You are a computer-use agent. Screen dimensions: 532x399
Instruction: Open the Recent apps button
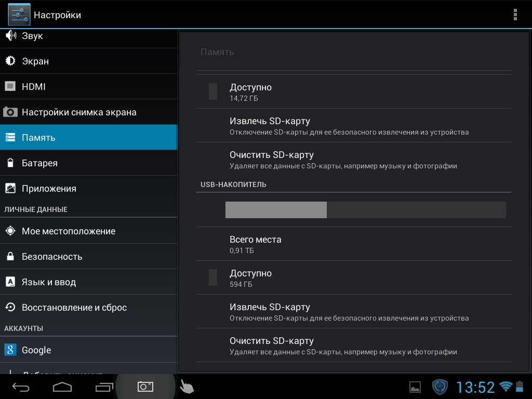point(104,387)
